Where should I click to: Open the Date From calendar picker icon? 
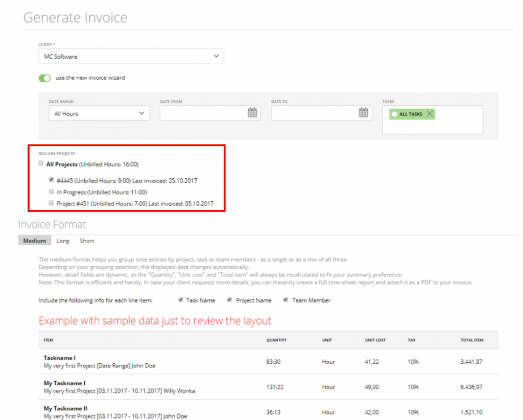coord(252,112)
